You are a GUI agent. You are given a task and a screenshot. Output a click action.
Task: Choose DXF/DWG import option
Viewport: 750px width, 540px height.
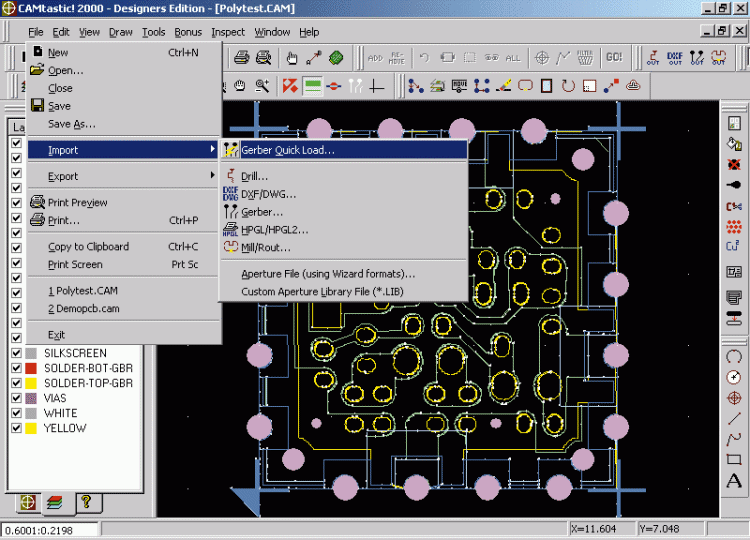tap(343, 194)
